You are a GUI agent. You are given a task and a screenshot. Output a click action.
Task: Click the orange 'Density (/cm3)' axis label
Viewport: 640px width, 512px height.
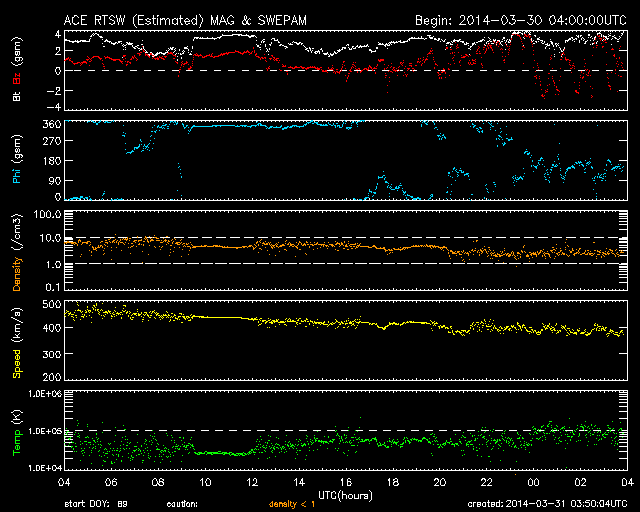(x=17, y=253)
